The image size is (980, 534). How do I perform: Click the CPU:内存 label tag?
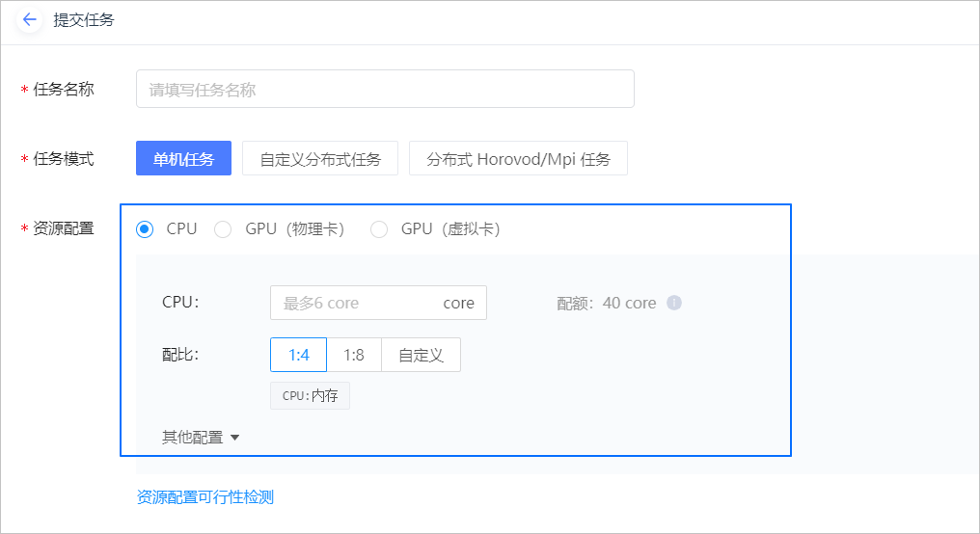point(310,396)
